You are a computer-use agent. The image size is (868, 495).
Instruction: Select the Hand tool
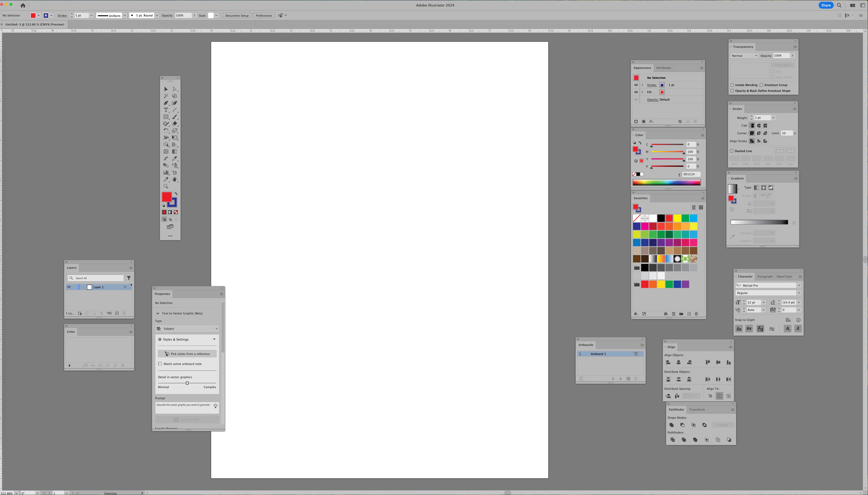174,179
